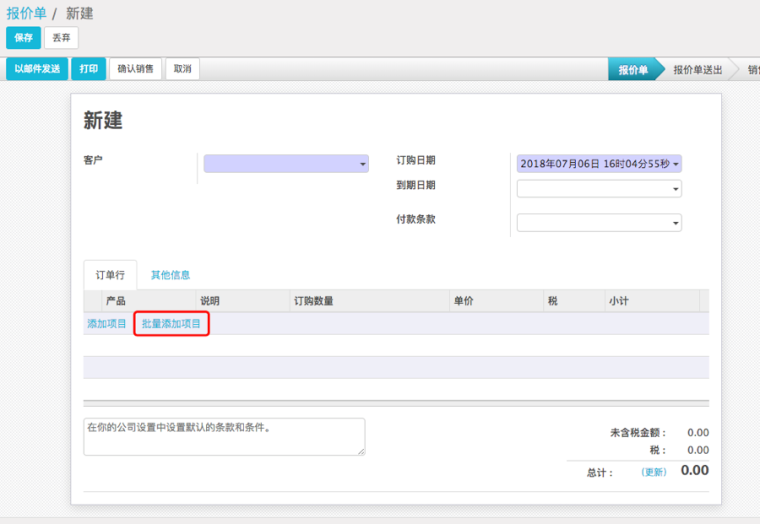Switch to the 其他信息 tab

(x=170, y=275)
